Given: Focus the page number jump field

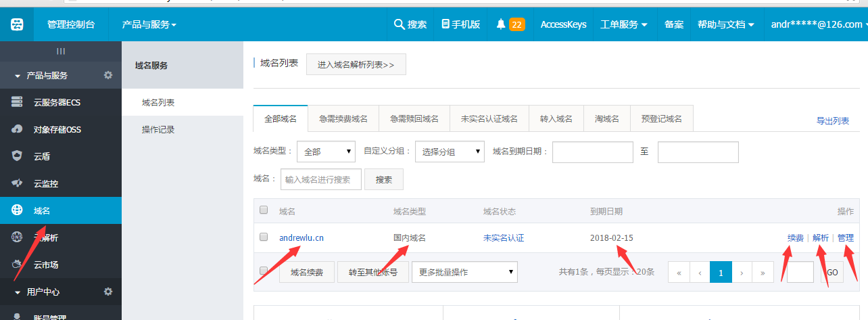Looking at the screenshot, I should [x=800, y=273].
